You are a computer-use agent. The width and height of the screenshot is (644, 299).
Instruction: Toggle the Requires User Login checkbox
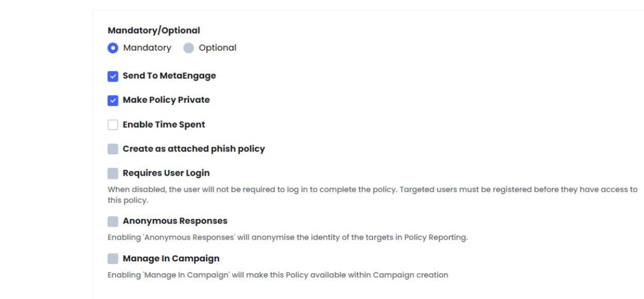(113, 173)
